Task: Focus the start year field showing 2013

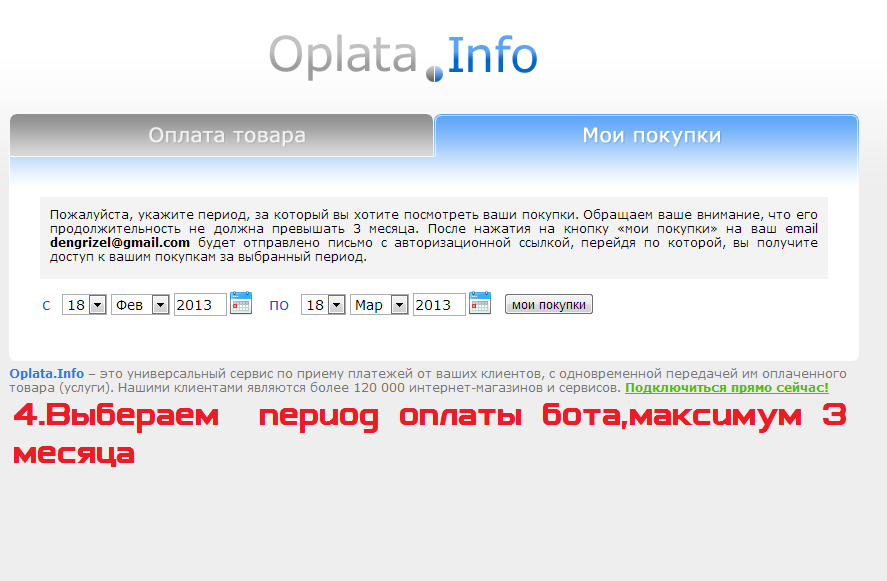Action: pos(200,304)
